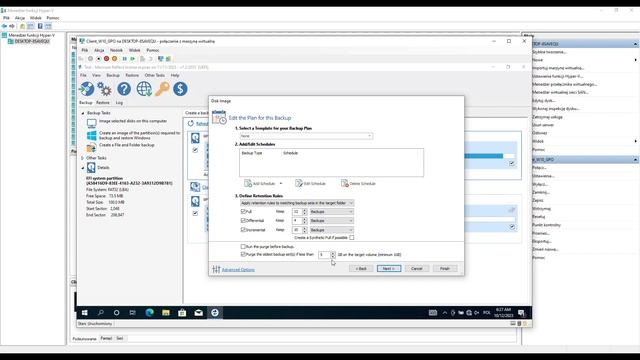Toggle the Full retention checkbox

(x=243, y=211)
